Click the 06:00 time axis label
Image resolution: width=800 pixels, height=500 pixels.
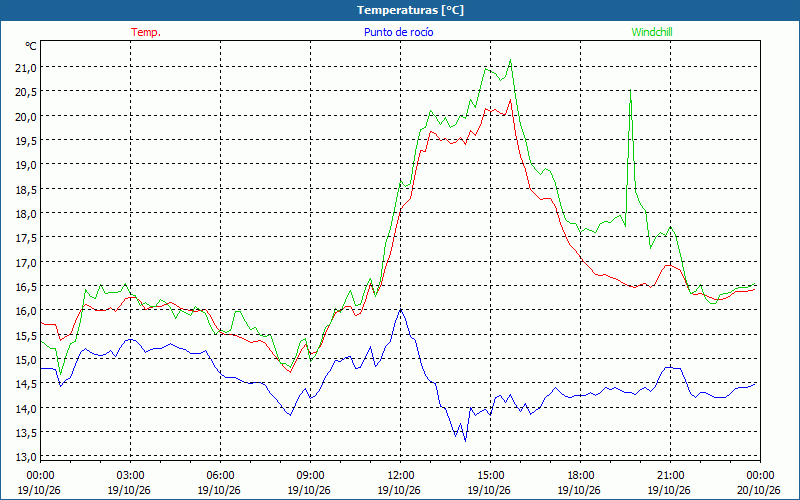[220, 476]
